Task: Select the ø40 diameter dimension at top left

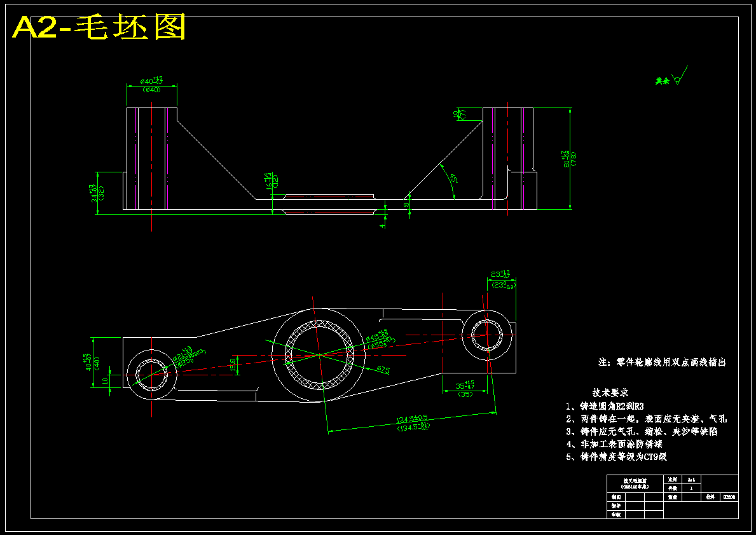Action: point(151,85)
